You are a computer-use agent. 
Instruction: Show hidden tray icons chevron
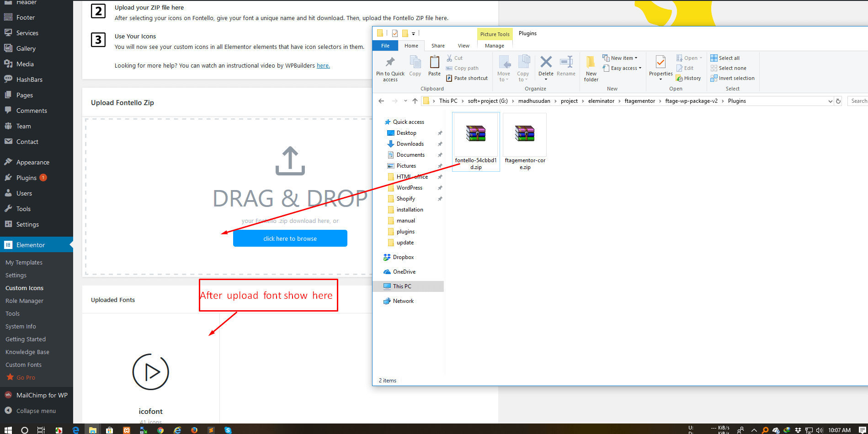click(x=754, y=430)
